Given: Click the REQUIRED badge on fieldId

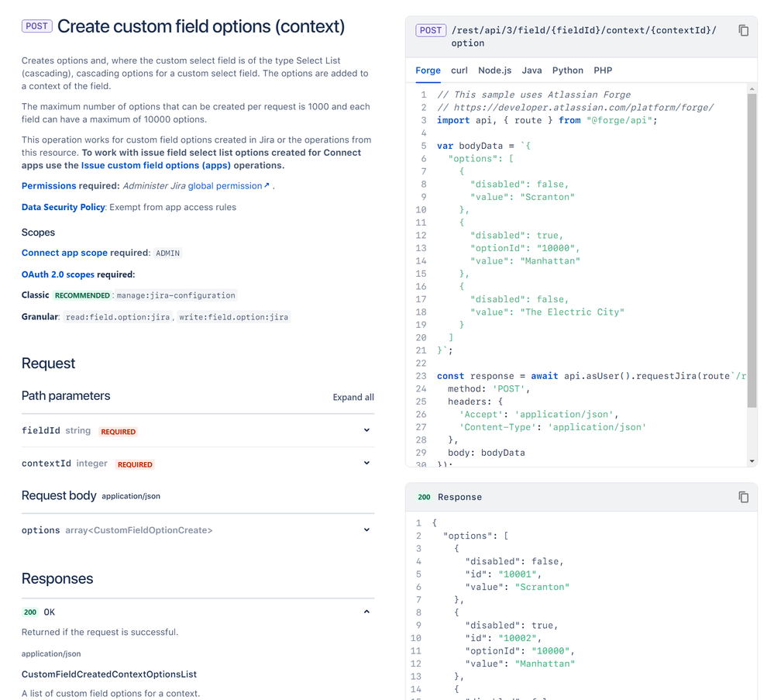Looking at the screenshot, I should pyautogui.click(x=118, y=432).
